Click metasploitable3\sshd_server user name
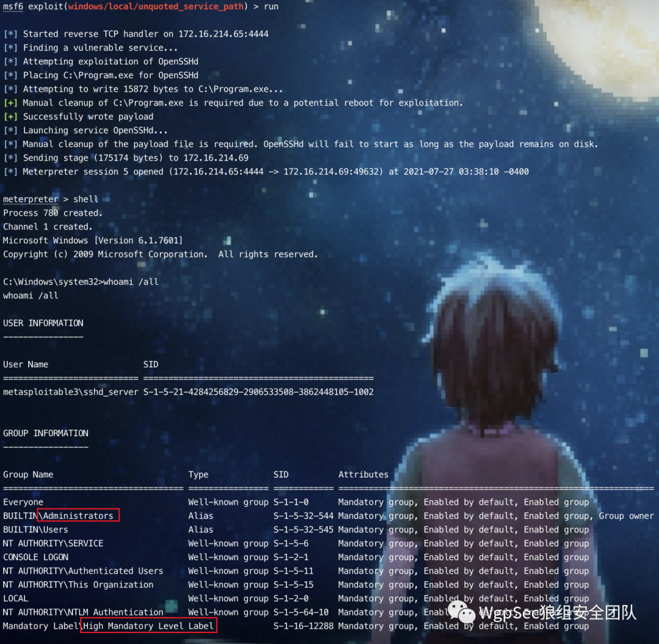The height and width of the screenshot is (644, 659). [71, 392]
